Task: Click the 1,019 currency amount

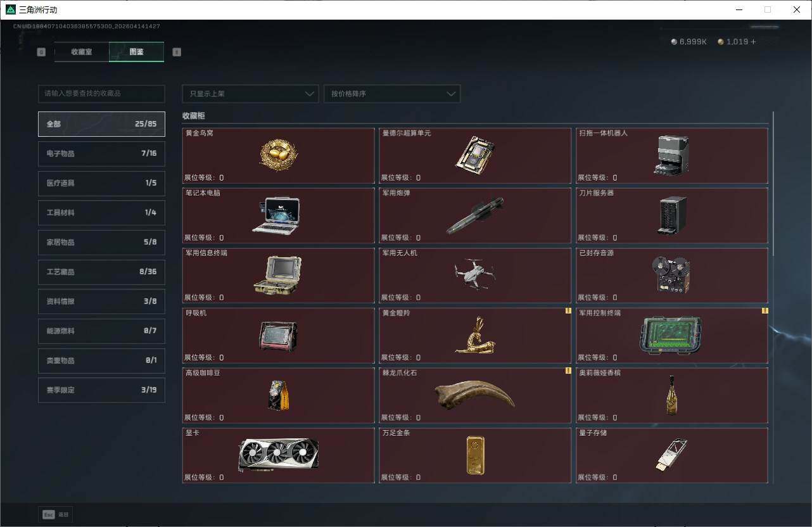Action: pos(737,42)
